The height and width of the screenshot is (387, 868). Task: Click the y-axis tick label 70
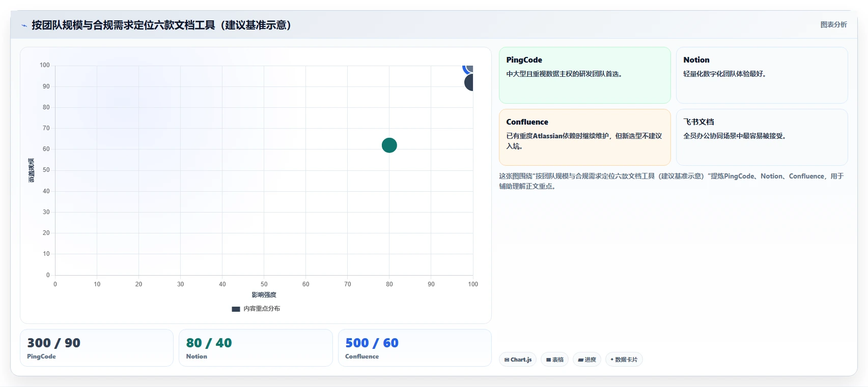pos(46,128)
